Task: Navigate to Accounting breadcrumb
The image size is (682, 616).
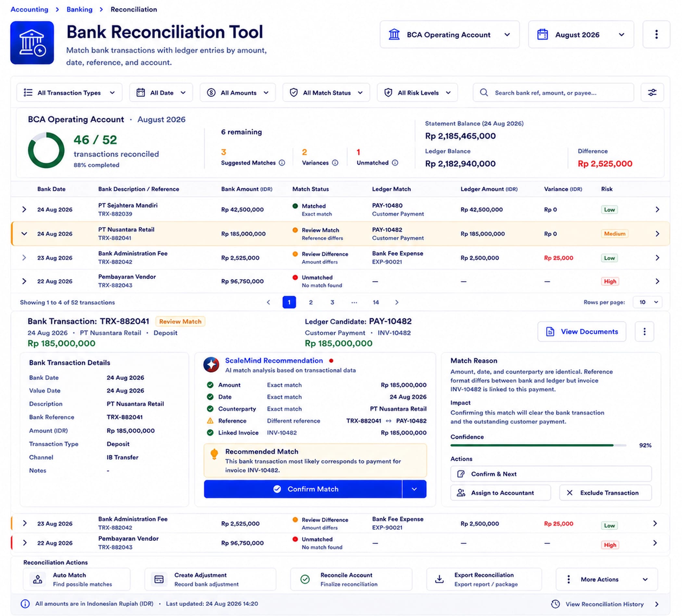Action: pyautogui.click(x=30, y=9)
